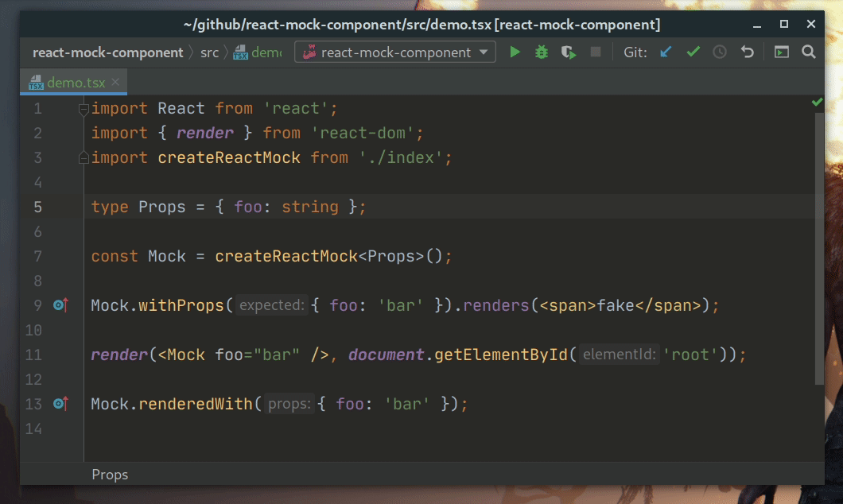Click 'getElementById' on line 11
843x504 pixels.
click(x=500, y=355)
